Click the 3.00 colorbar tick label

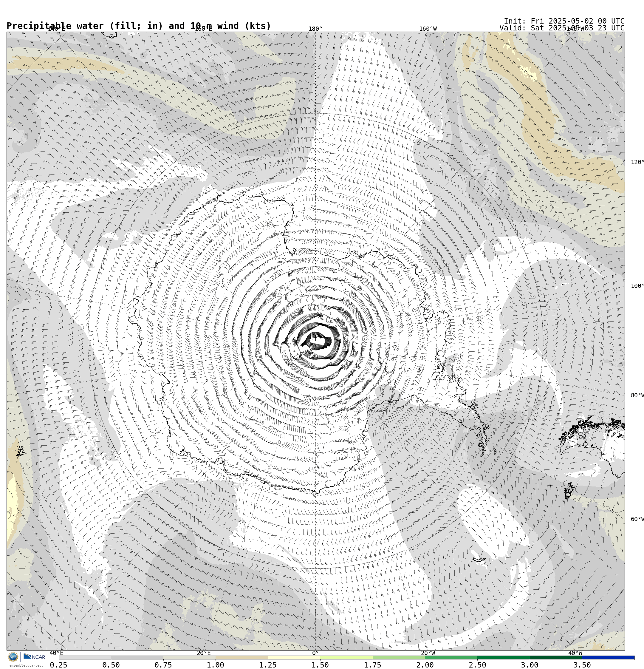click(x=530, y=665)
